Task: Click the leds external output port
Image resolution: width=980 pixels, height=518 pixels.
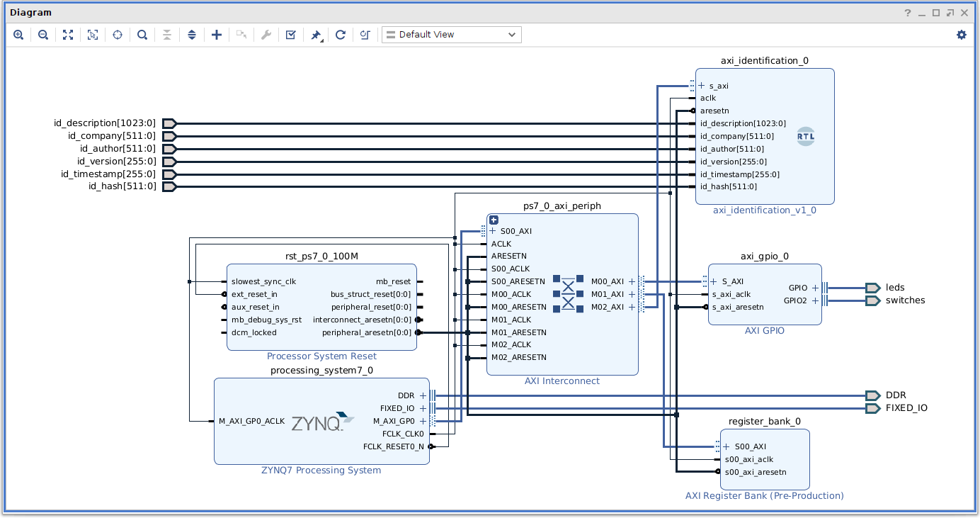Action: point(872,288)
